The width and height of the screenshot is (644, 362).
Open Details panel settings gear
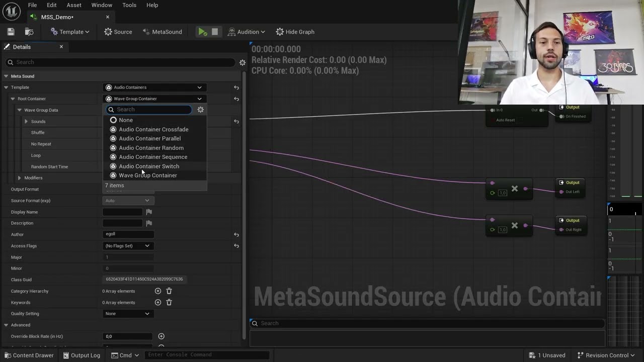tap(243, 62)
